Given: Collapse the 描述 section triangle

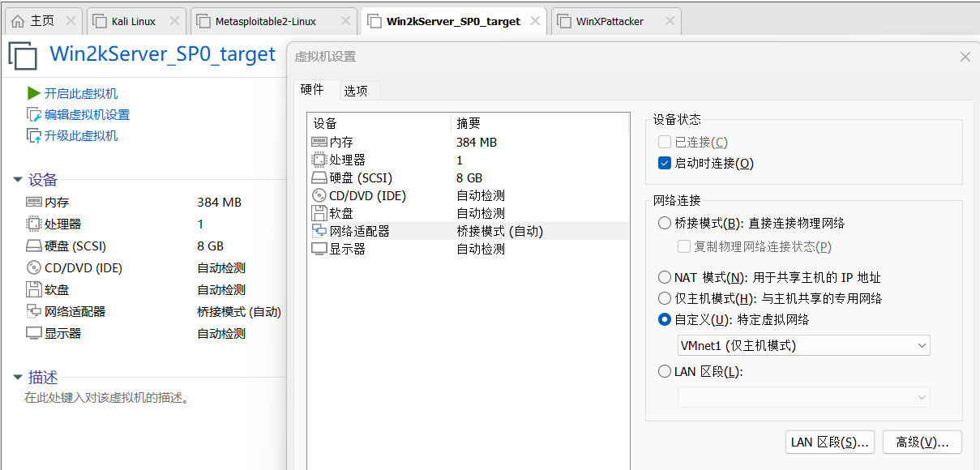Looking at the screenshot, I should coord(18,378).
